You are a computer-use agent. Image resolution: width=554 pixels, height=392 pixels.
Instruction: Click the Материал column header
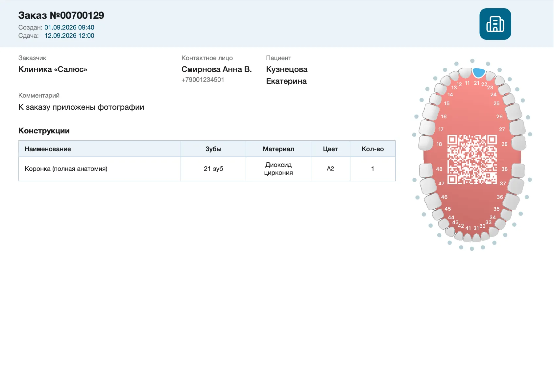(x=278, y=149)
